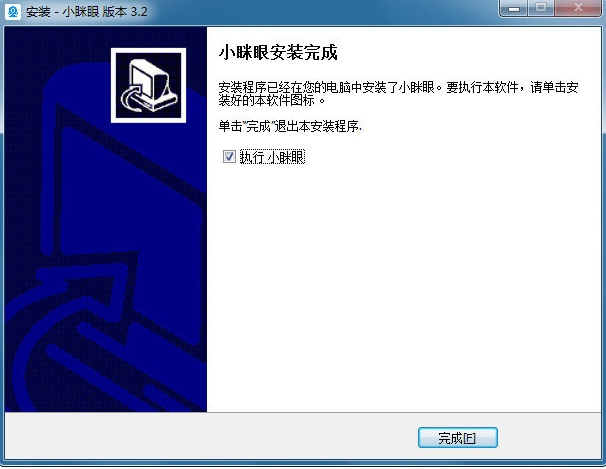This screenshot has width=606, height=469.
Task: Click the paragraph starting 安装程序已经在您的电脑中
Action: 398,93
